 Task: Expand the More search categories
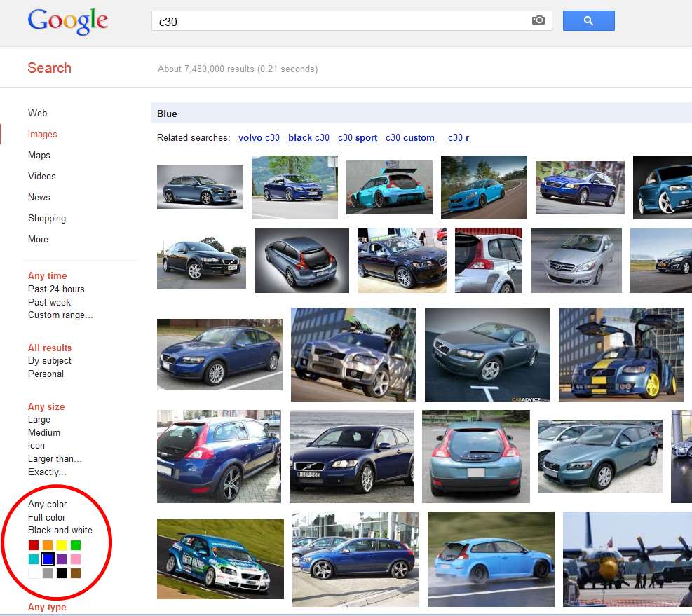(x=38, y=239)
